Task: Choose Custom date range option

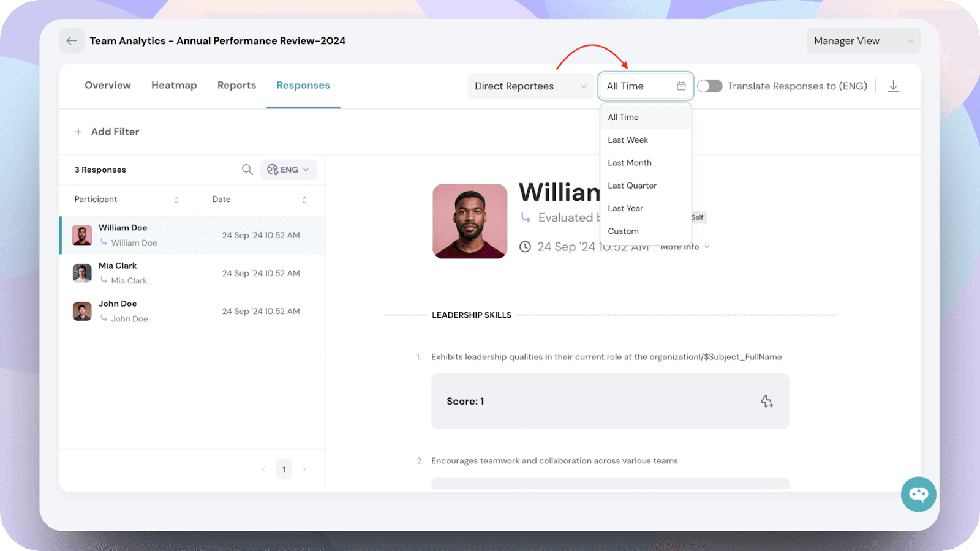Action: point(623,231)
